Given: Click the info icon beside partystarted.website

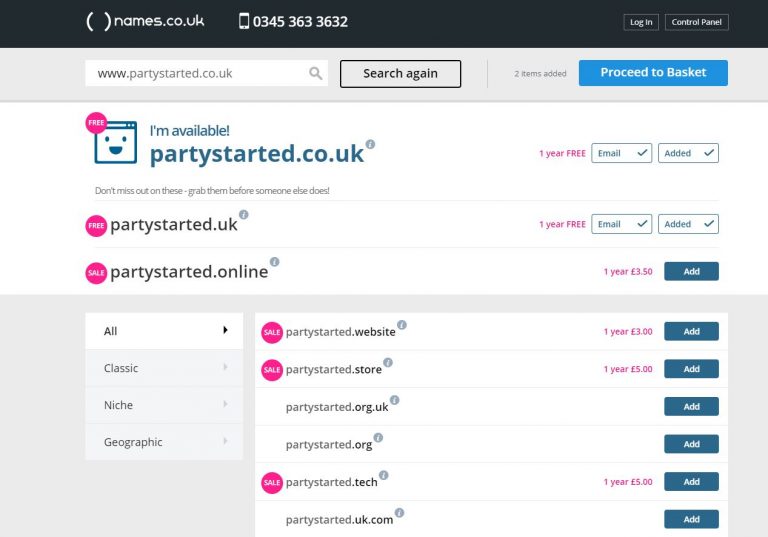Looking at the screenshot, I should 402,325.
